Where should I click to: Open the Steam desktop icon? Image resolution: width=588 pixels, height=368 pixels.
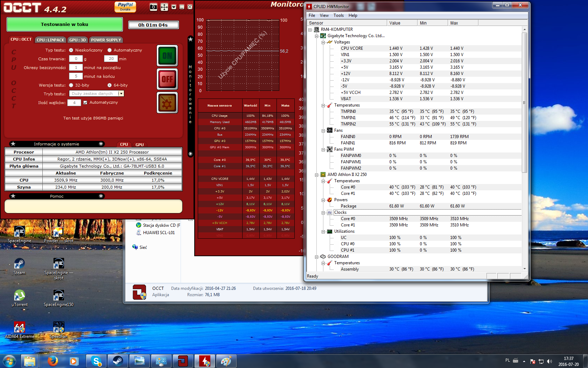pyautogui.click(x=19, y=267)
